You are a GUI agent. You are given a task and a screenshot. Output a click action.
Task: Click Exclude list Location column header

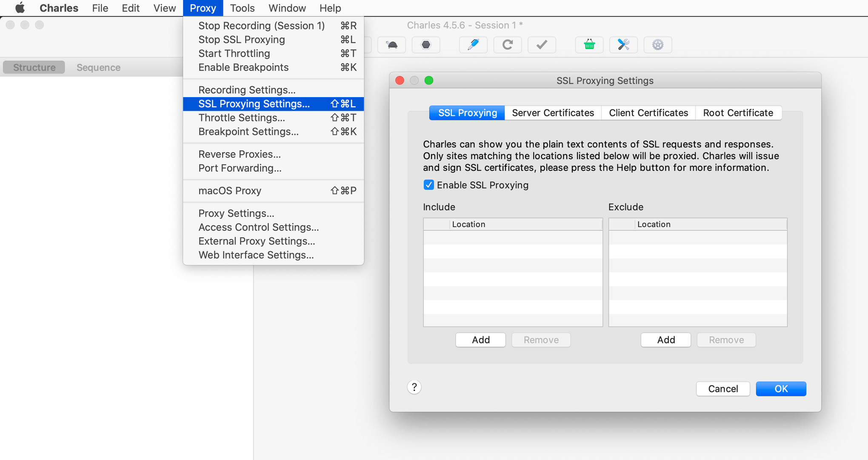[x=711, y=224]
